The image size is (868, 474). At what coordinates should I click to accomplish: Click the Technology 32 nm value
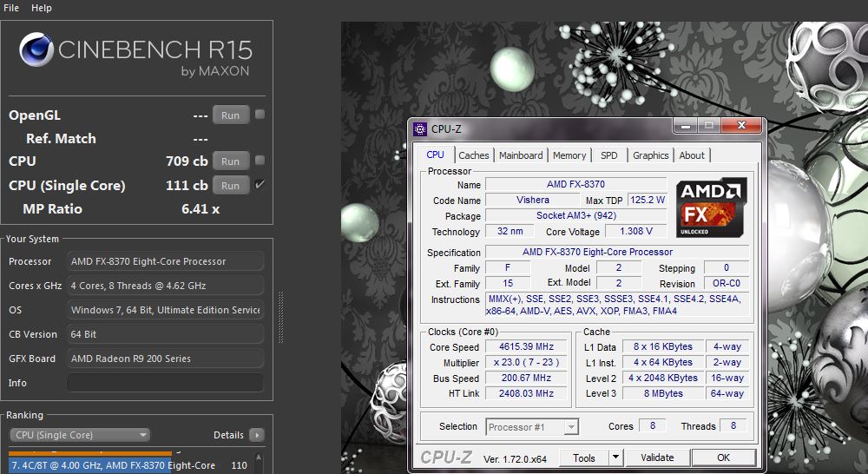pyautogui.click(x=510, y=231)
